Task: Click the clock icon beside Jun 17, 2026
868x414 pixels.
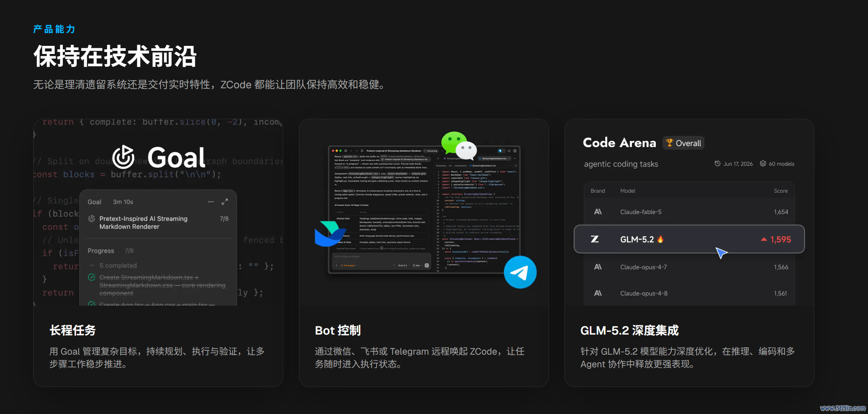Action: [x=718, y=163]
